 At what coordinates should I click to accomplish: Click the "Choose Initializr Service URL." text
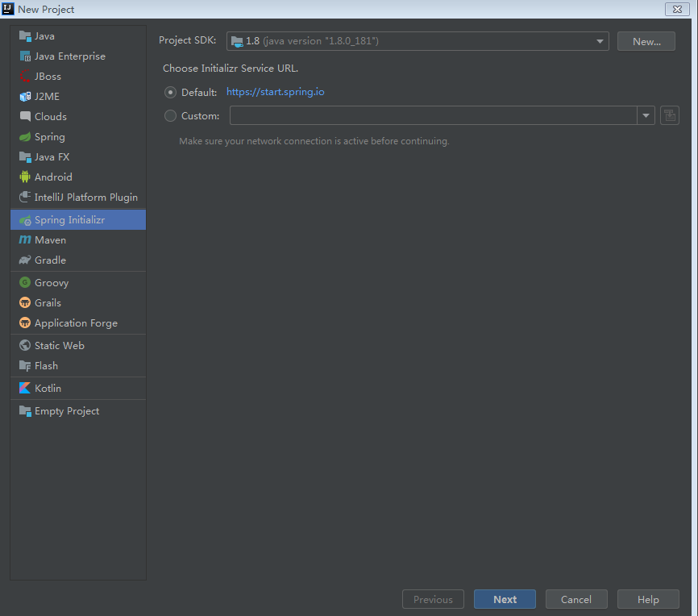point(231,69)
